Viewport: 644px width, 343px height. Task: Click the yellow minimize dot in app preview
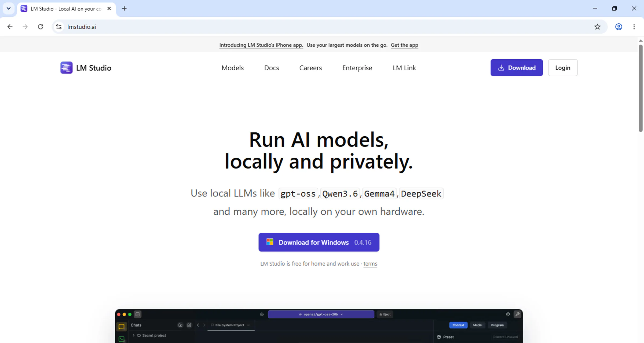click(x=124, y=314)
